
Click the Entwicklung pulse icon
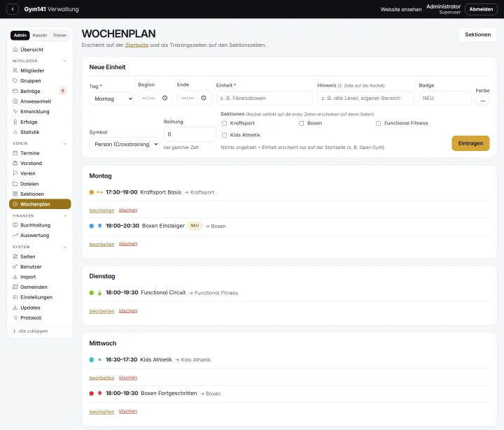[15, 111]
